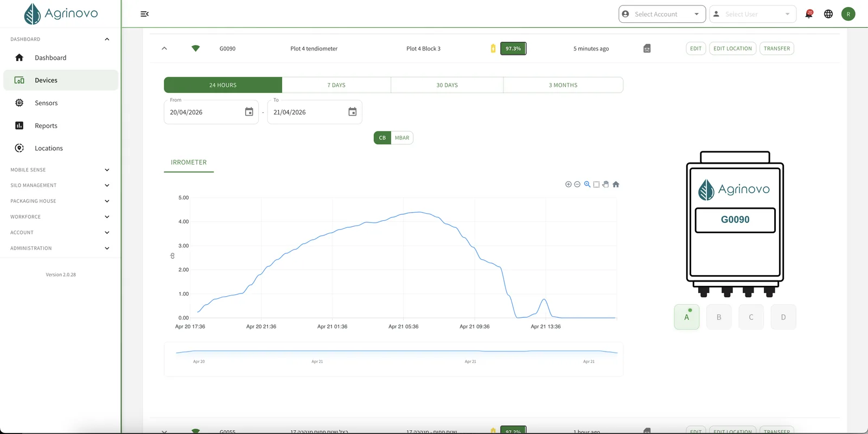Open the Select Account dropdown
Screen dimensions: 868x434
pos(662,14)
